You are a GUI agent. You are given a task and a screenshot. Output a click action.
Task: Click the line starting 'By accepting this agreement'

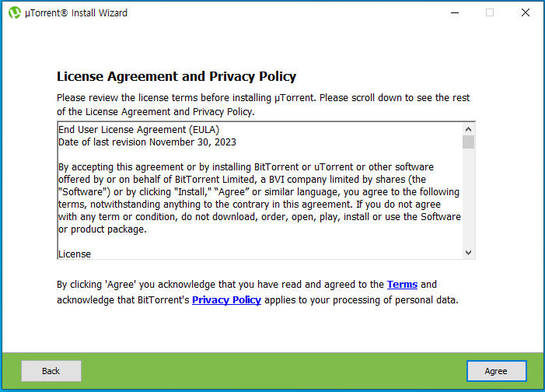tap(246, 167)
